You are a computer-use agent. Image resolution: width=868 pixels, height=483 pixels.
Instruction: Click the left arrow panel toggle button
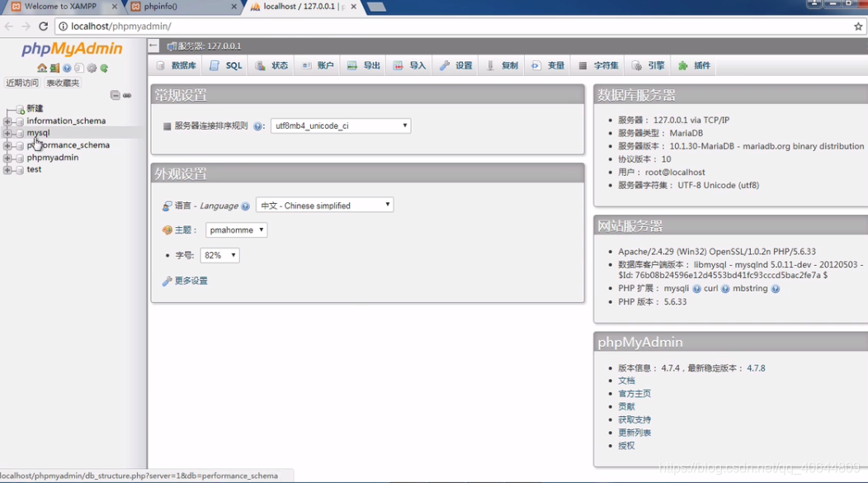(x=153, y=46)
